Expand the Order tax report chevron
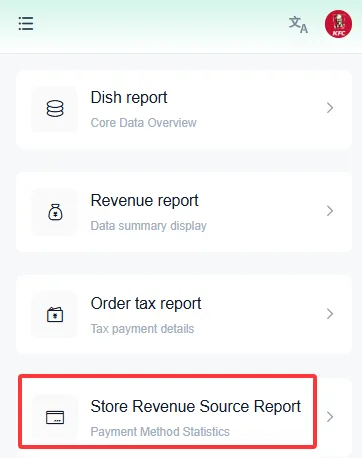This screenshot has height=458, width=362. pos(330,314)
